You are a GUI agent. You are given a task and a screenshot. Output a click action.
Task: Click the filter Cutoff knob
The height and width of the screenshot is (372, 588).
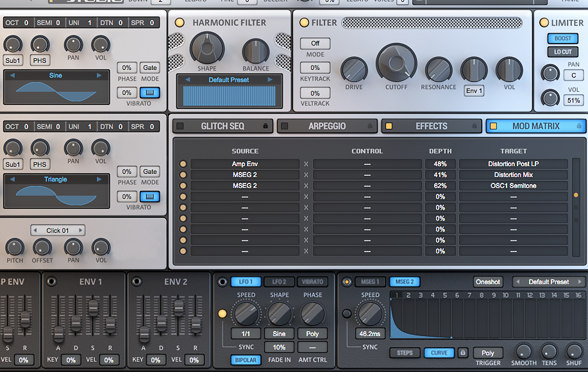(396, 63)
